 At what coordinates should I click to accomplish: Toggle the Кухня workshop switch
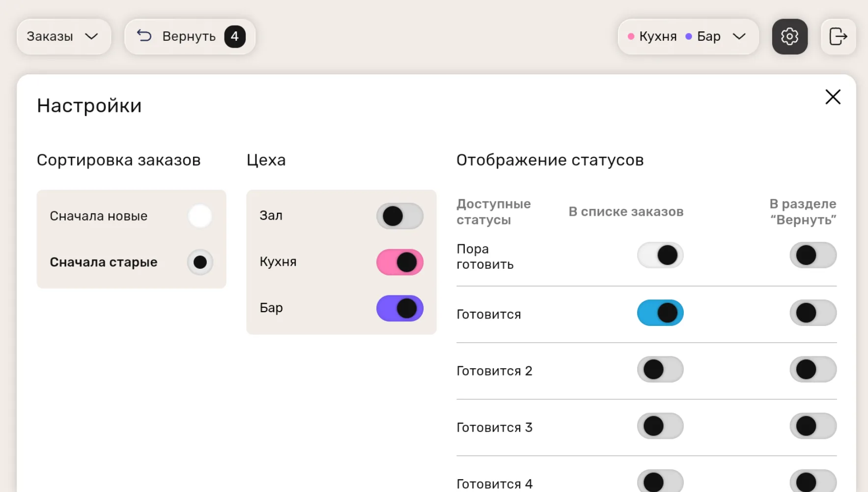point(400,262)
